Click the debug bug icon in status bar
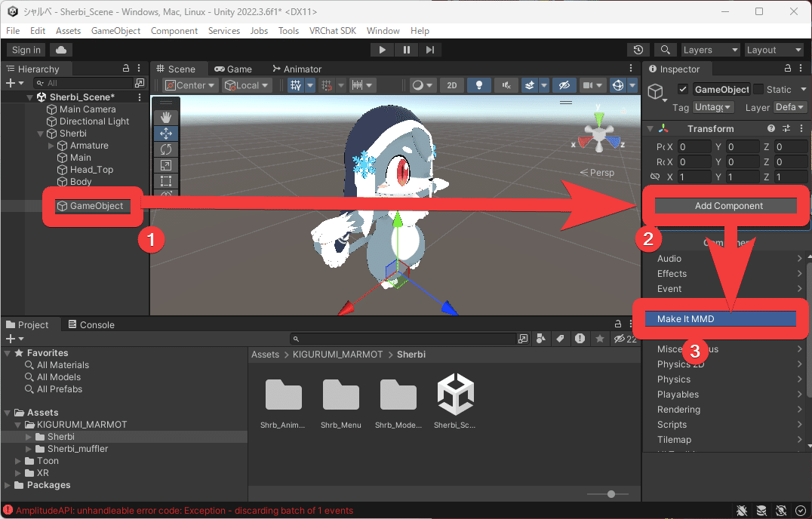 [742, 511]
